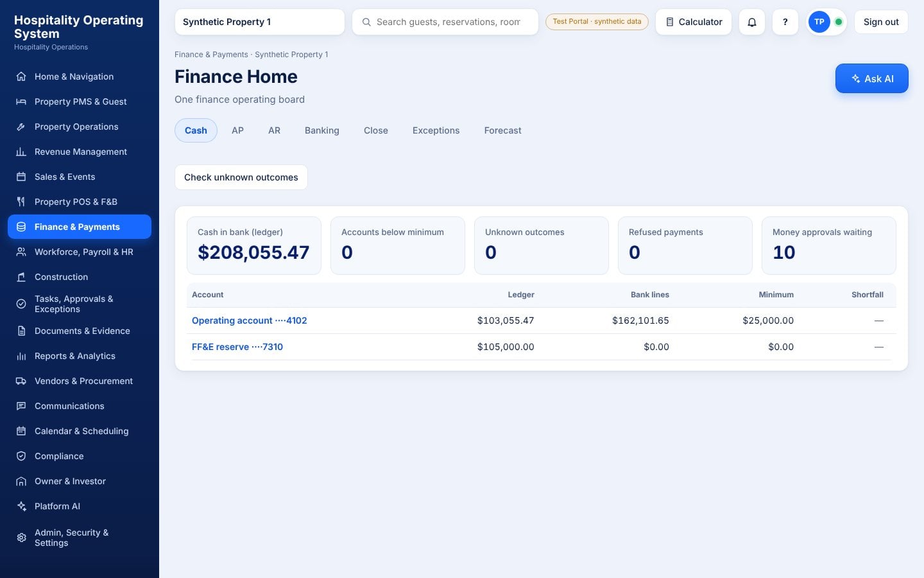Screen dimensions: 924x578
Task: Open the Synthetic Property 1 selector
Action: click(259, 22)
